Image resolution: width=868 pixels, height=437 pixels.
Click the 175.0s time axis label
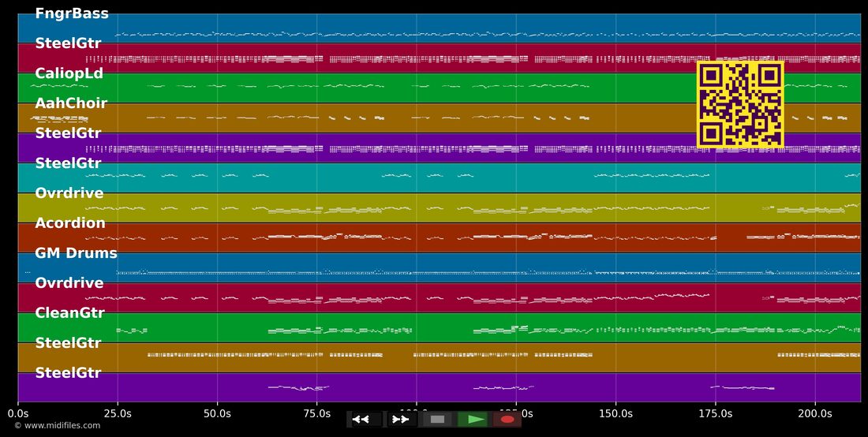pyautogui.click(x=715, y=413)
